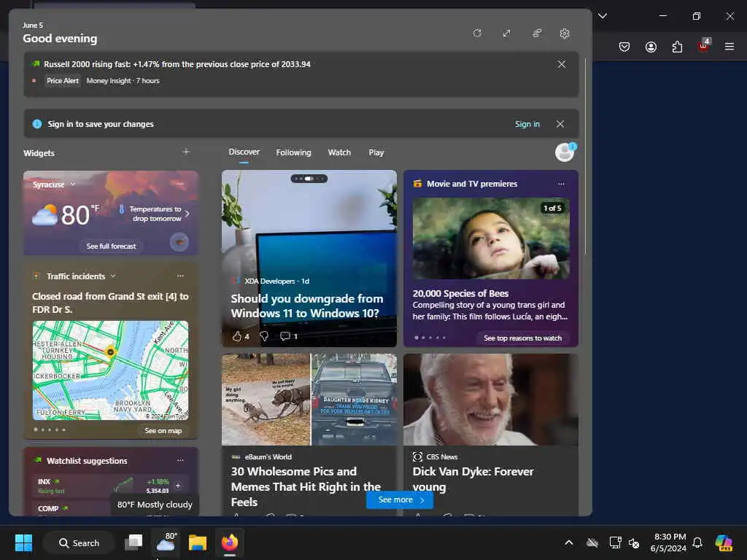Dismiss the sign in banner
This screenshot has width=747, height=560.
click(x=560, y=124)
